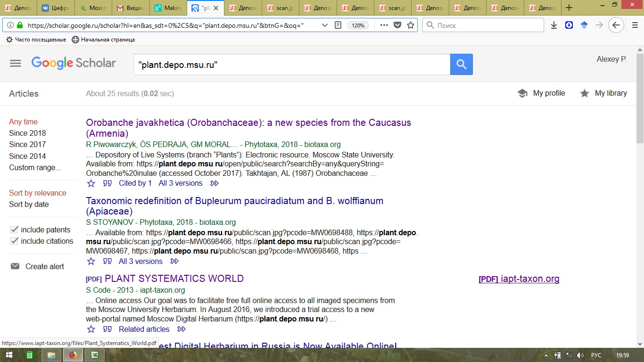
Task: Select Any time filter
Action: [x=23, y=122]
